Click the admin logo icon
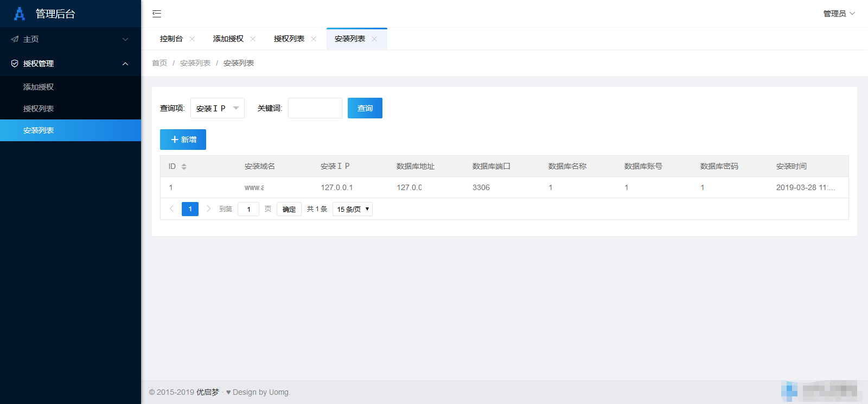868x404 pixels. click(x=20, y=14)
